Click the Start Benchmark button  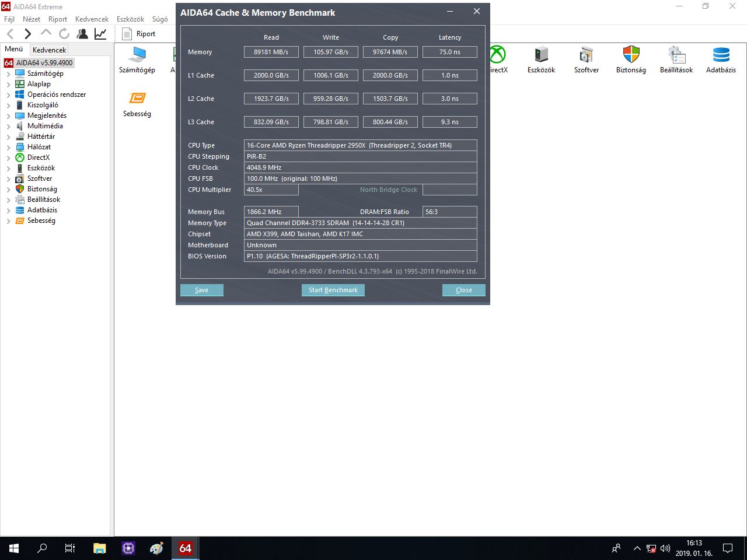[x=333, y=290]
